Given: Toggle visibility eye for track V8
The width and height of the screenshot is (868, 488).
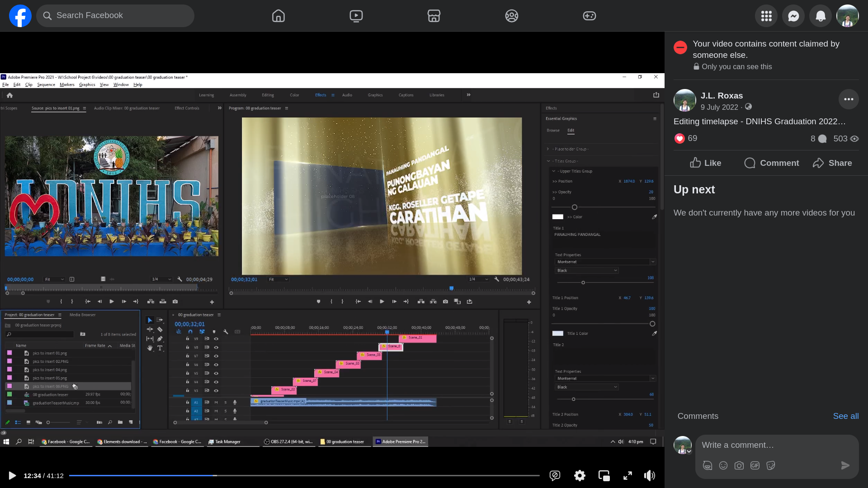Looking at the screenshot, I should coord(216,347).
